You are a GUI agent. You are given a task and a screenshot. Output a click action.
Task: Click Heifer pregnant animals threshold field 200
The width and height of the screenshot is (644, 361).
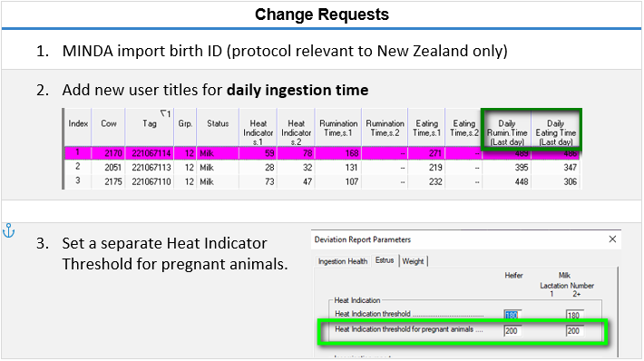tap(512, 331)
